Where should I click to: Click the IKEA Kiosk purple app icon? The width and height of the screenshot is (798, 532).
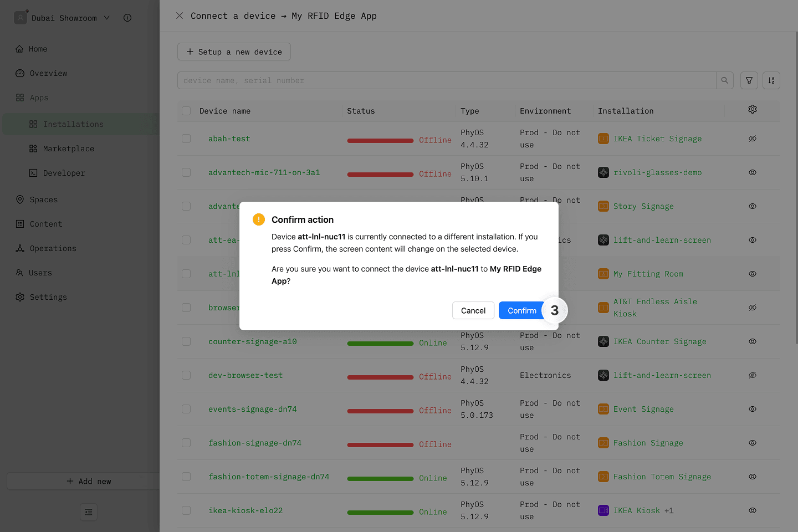point(603,510)
